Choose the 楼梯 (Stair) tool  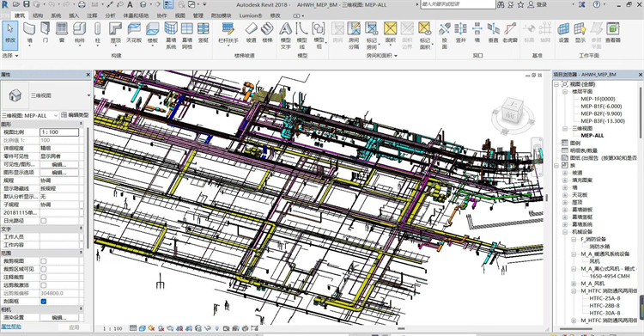pos(267,33)
